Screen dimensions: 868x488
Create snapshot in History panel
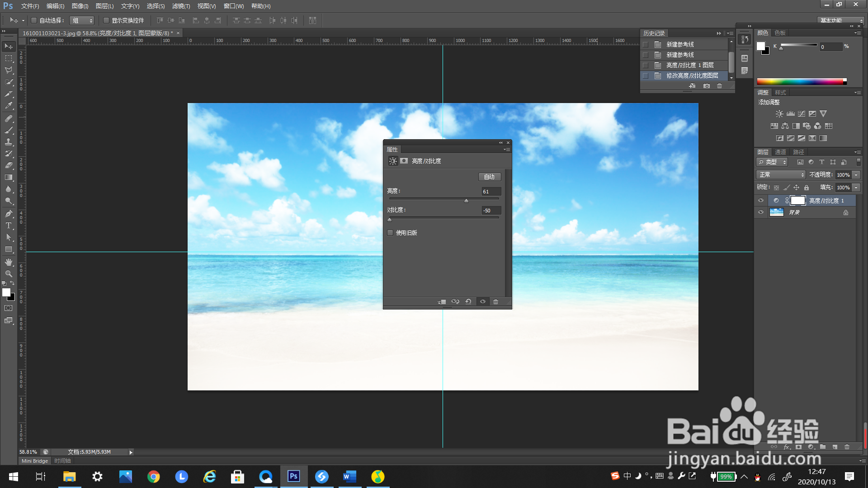[707, 86]
